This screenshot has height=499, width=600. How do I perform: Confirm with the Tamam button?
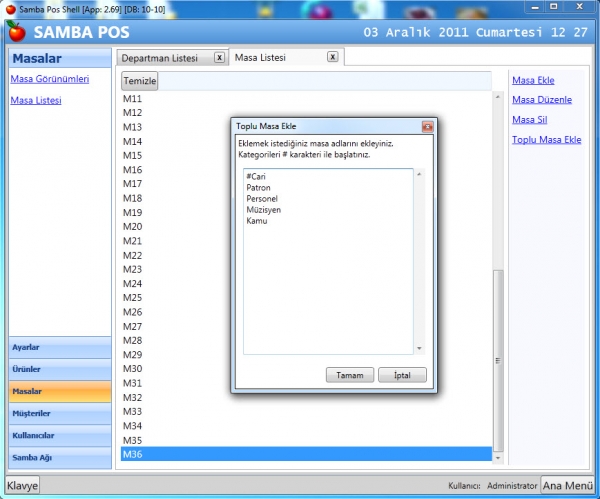(x=350, y=375)
